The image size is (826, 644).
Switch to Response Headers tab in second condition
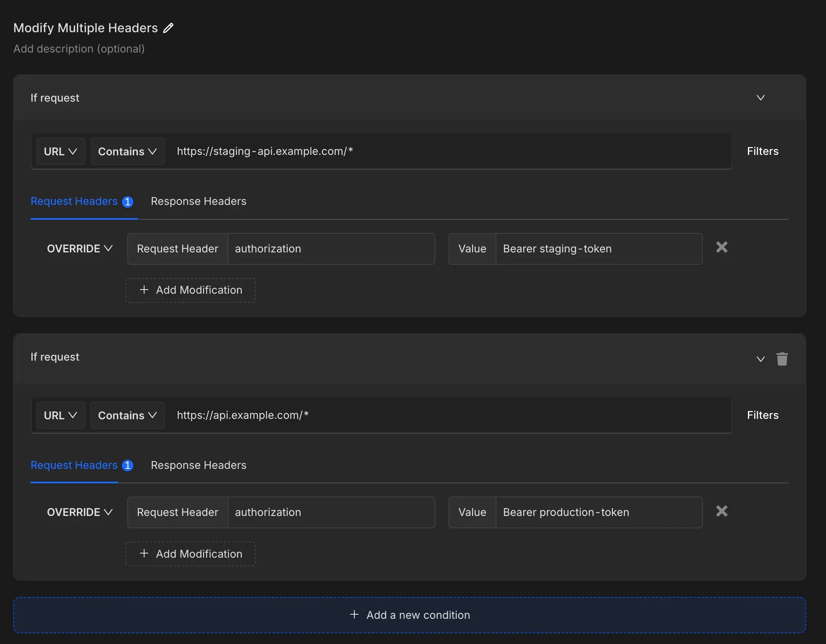click(198, 465)
